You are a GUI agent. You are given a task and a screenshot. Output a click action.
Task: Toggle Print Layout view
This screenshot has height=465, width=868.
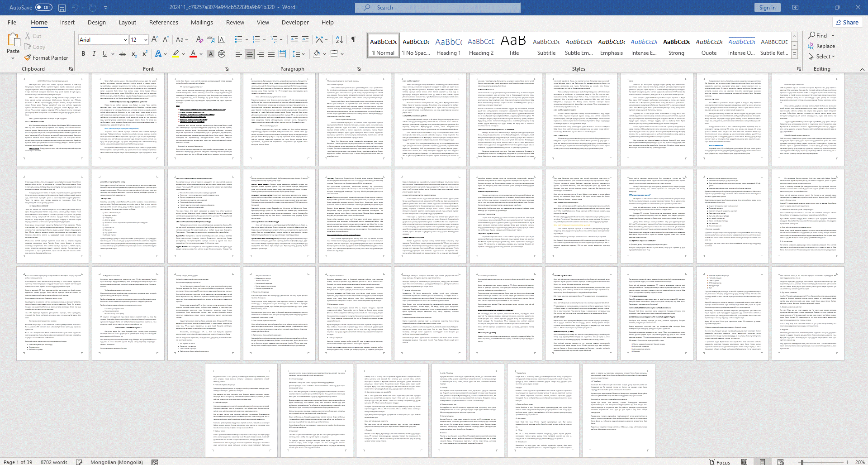pos(762,462)
